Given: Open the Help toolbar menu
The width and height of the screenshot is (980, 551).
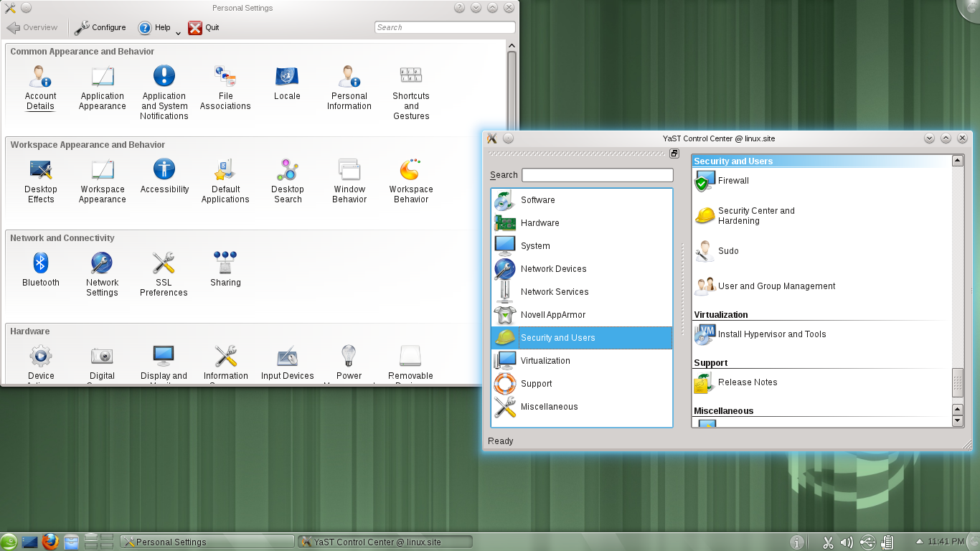Looking at the screenshot, I should (159, 28).
